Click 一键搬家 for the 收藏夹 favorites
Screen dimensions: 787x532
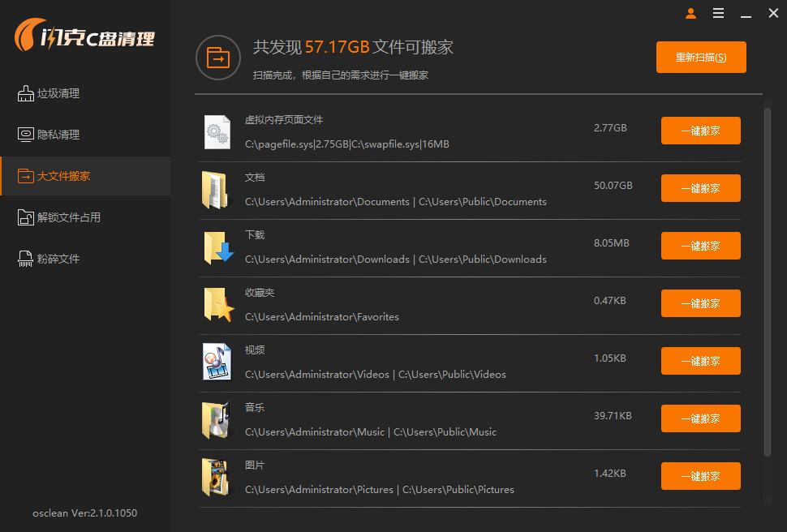point(700,303)
